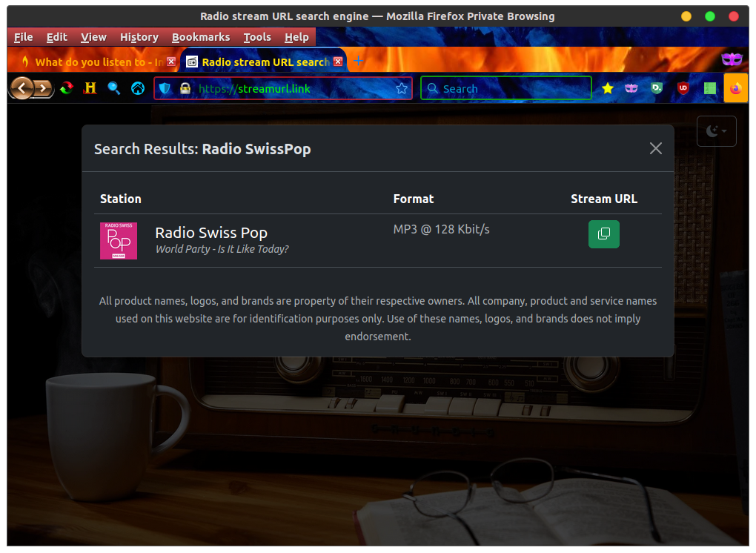Open a new tab with plus button
Image resolution: width=756 pixels, height=553 pixels.
[x=358, y=62]
